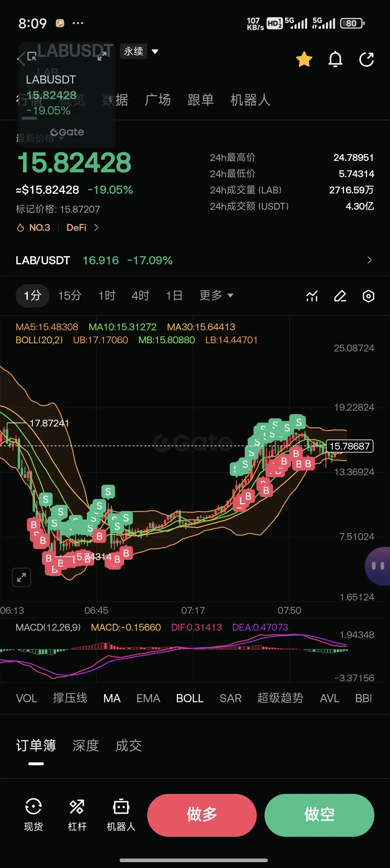Switch to the 成交 tab
Image resolution: width=390 pixels, height=868 pixels.
coord(129,745)
